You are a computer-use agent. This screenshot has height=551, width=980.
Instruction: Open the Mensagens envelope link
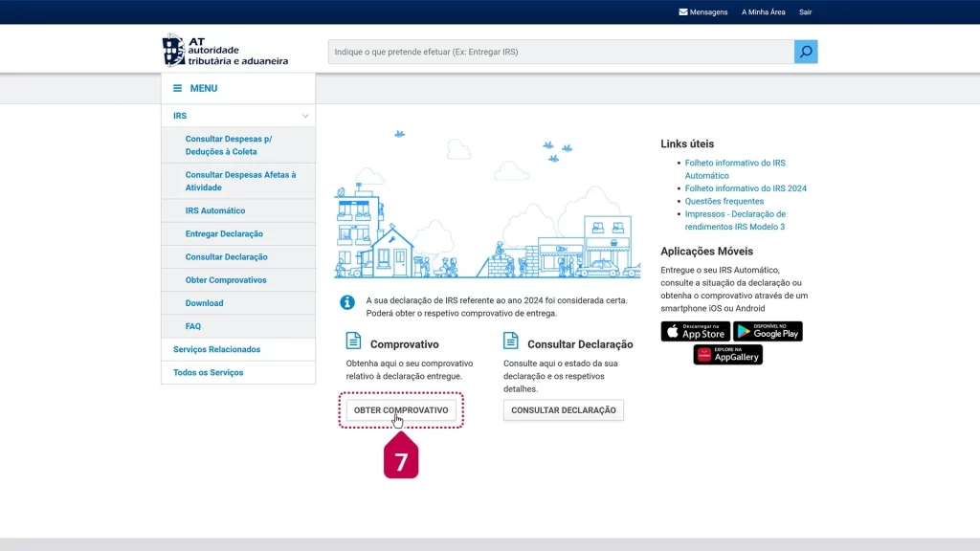703,12
